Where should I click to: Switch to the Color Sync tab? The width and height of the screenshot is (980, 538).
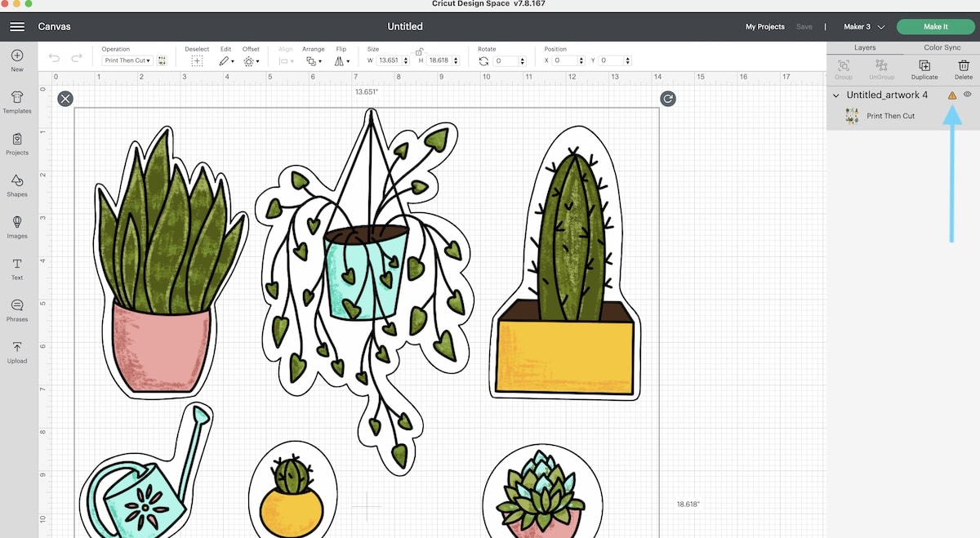click(942, 47)
